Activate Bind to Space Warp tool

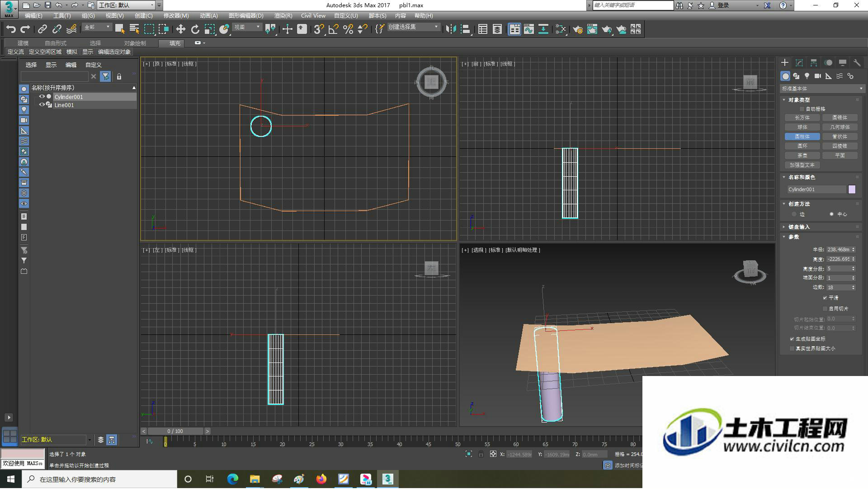(x=71, y=29)
